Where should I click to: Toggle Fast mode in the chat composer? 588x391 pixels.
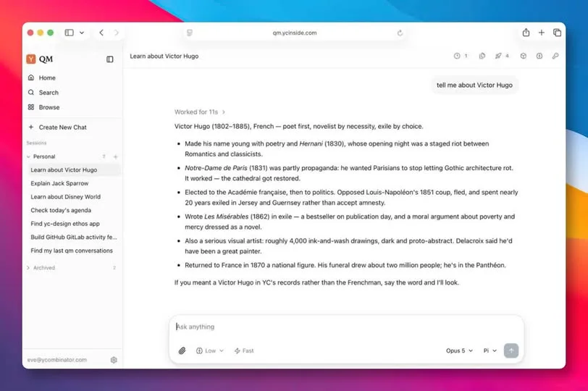[x=244, y=351]
